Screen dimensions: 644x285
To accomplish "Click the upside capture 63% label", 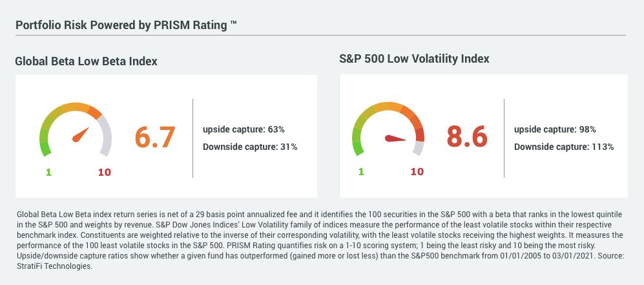I will (x=244, y=129).
